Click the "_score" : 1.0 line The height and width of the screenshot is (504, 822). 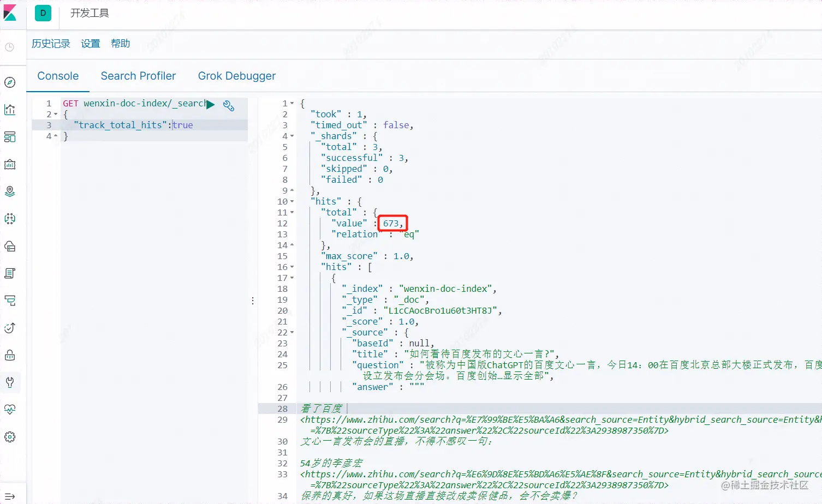[380, 321]
